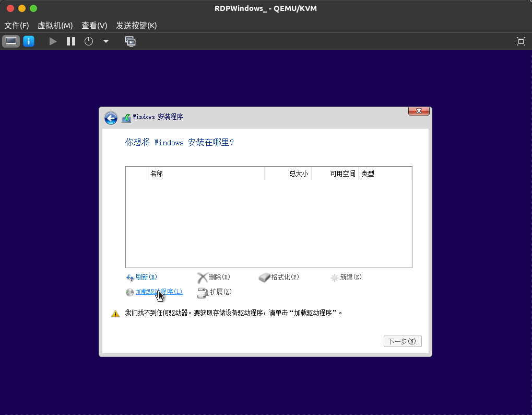Click the Windows setup title icon

point(126,118)
